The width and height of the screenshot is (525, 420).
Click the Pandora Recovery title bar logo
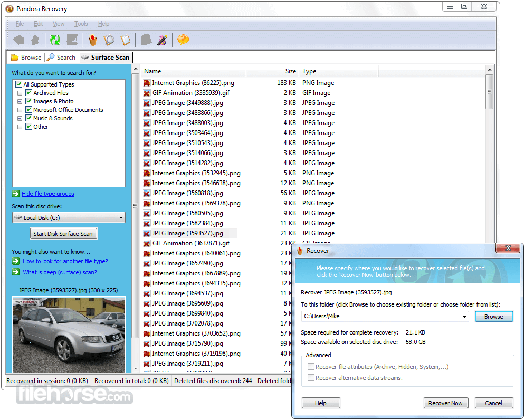pos(9,9)
